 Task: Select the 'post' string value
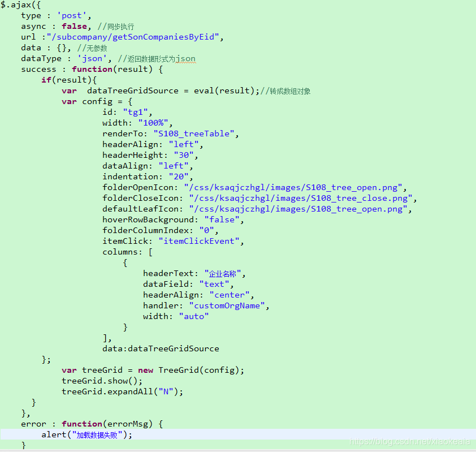tap(72, 15)
